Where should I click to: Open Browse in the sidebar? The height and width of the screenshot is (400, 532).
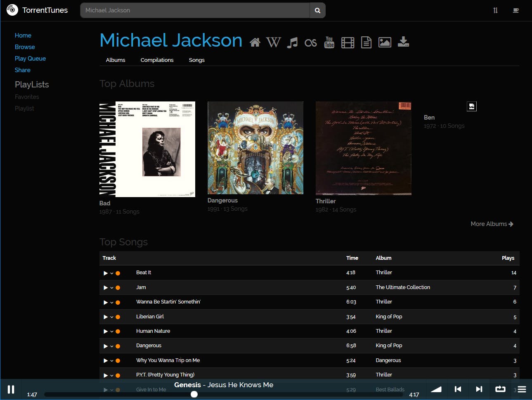(25, 47)
